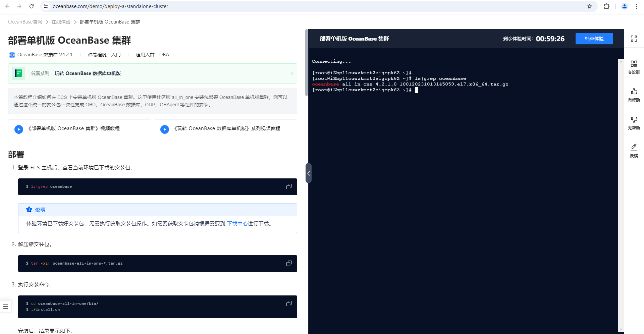Click the OceanBase 数据库 V4.2.1 label
This screenshot has width=644, height=334.
[45, 55]
